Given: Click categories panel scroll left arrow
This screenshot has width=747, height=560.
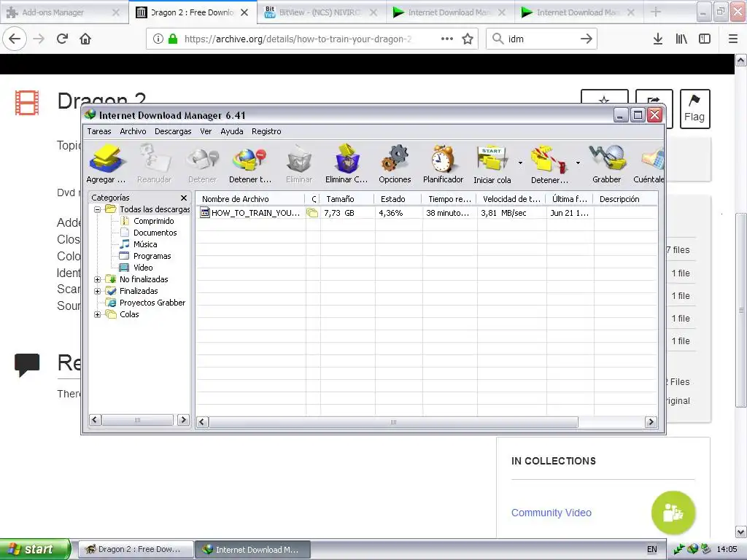Looking at the screenshot, I should 95,420.
